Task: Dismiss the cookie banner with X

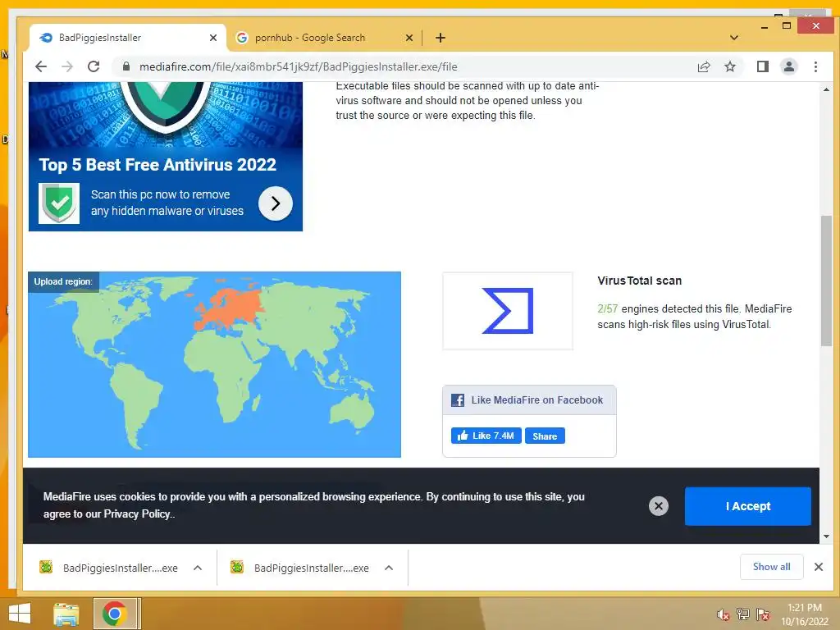Action: tap(659, 505)
